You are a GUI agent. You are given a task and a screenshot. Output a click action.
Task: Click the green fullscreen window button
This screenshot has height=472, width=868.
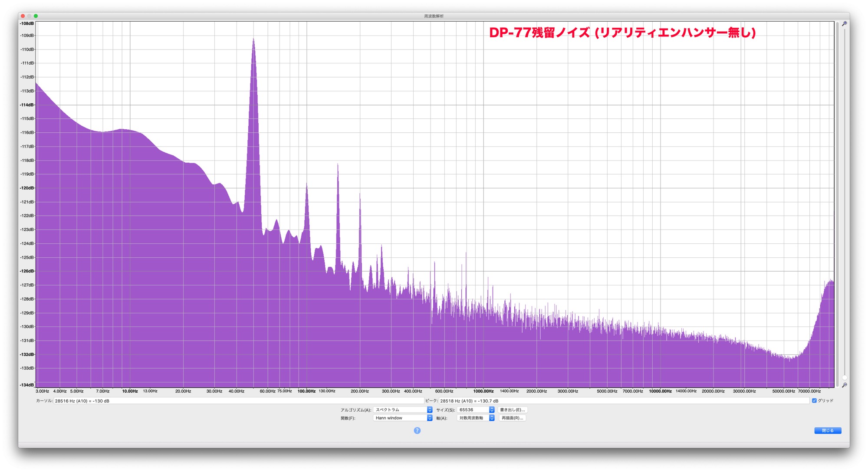pos(36,16)
